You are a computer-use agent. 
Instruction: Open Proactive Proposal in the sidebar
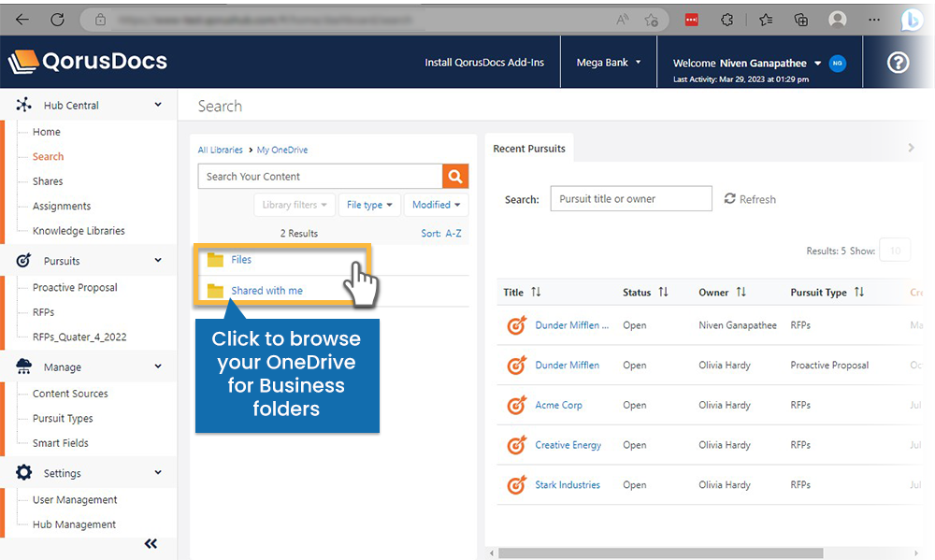tap(75, 287)
